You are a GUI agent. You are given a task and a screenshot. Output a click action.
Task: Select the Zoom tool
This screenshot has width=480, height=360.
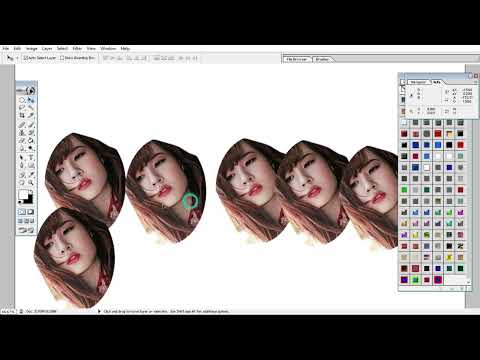tap(31, 182)
